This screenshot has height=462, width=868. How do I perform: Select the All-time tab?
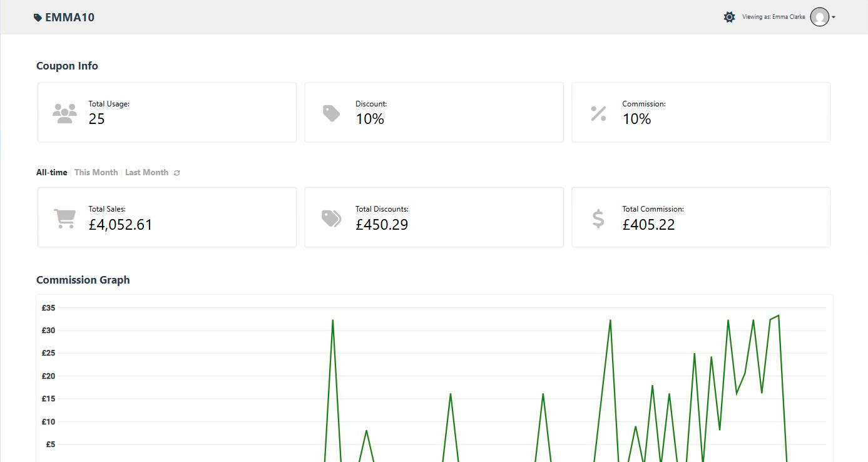coord(52,172)
